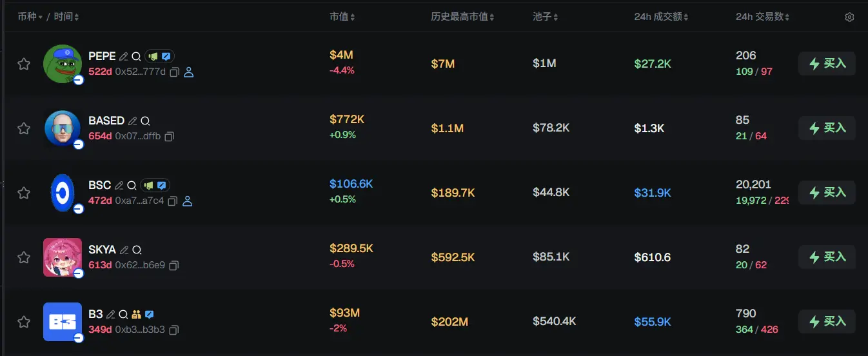Viewport: 868px width, 356px height.
Task: Favorite PEPE with the star toggle
Action: [x=24, y=64]
